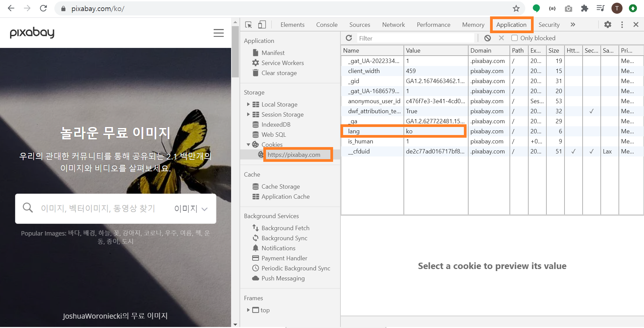The height and width of the screenshot is (328, 644).
Task: Expand the Local Storage tree
Action: point(248,104)
